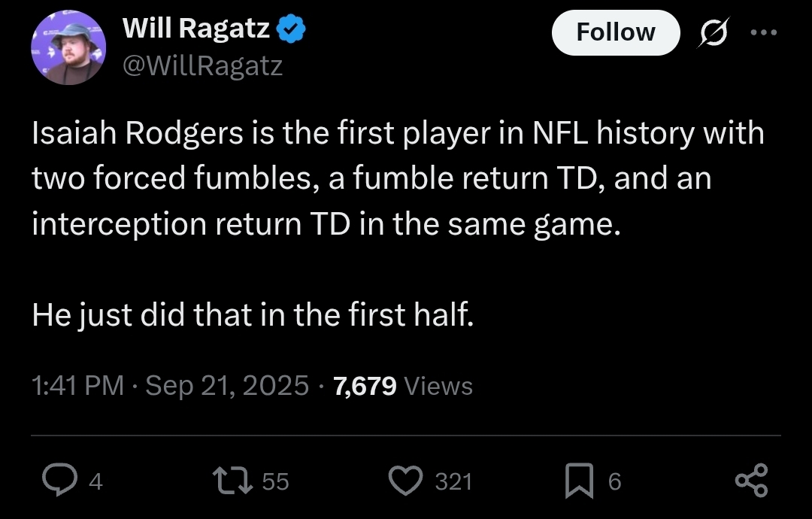812x519 pixels.
Task: Click the repost arrows icon
Action: (233, 480)
